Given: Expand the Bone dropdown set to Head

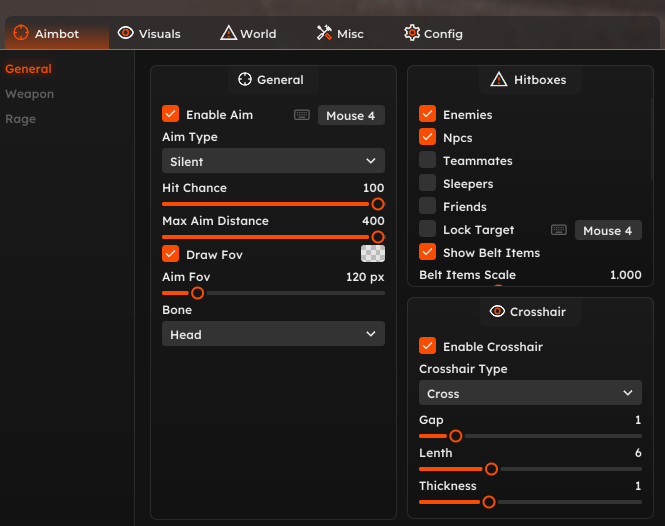Looking at the screenshot, I should tap(273, 335).
